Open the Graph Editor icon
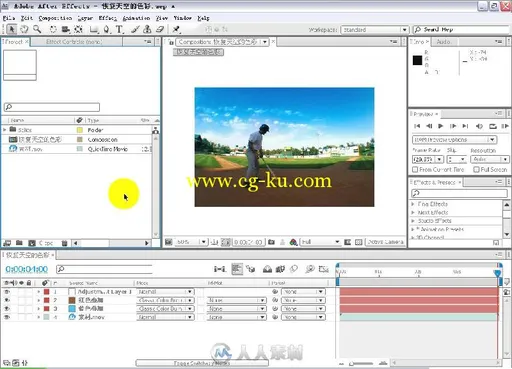 coord(324,269)
